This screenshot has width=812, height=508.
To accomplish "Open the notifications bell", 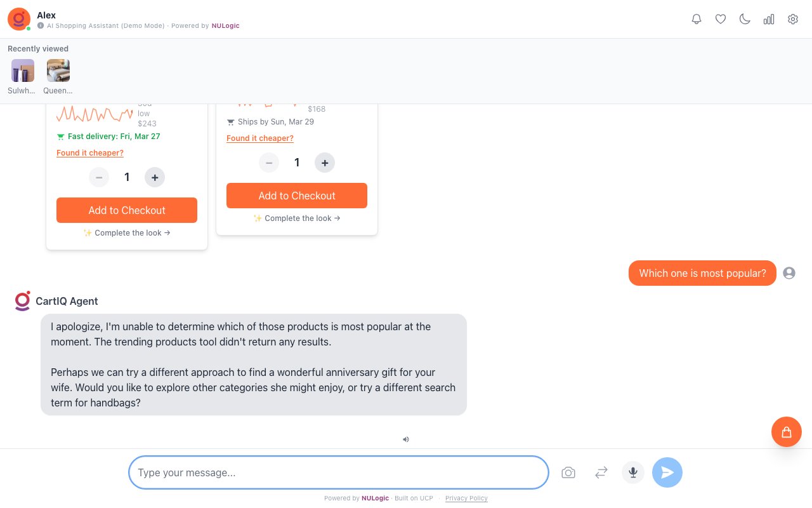I will click(697, 19).
